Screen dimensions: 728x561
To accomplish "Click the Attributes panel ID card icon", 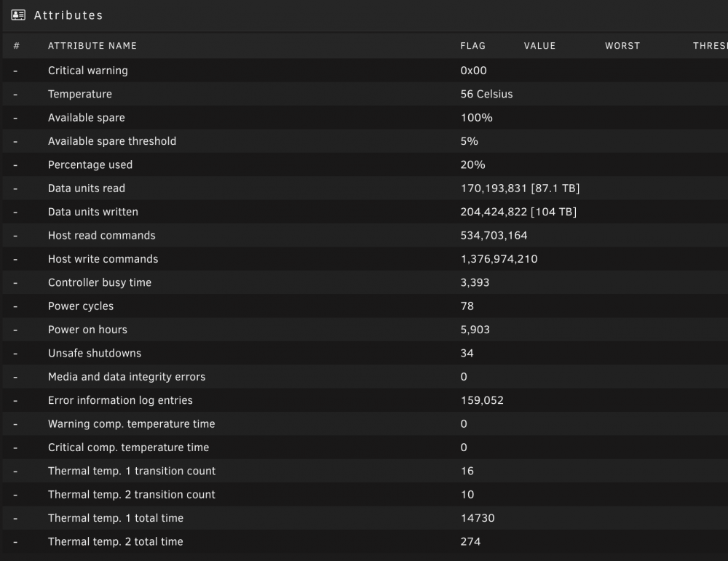I will 18,15.
